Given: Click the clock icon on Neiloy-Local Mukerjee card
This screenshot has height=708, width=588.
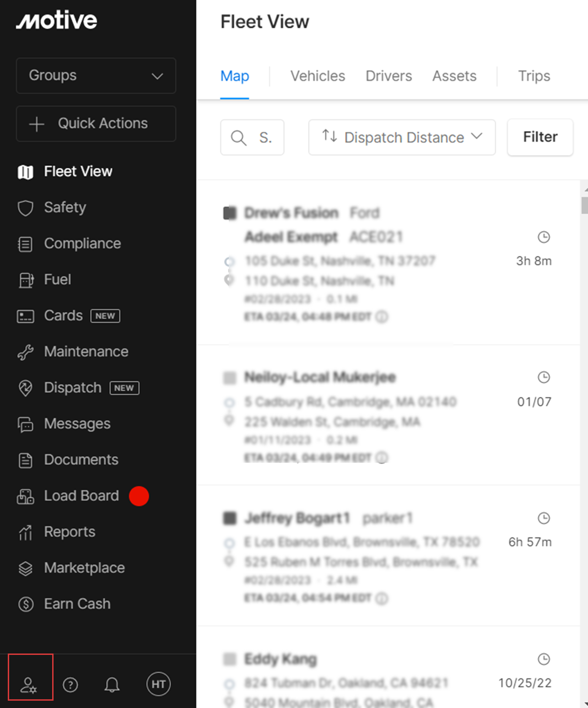Looking at the screenshot, I should (x=544, y=378).
